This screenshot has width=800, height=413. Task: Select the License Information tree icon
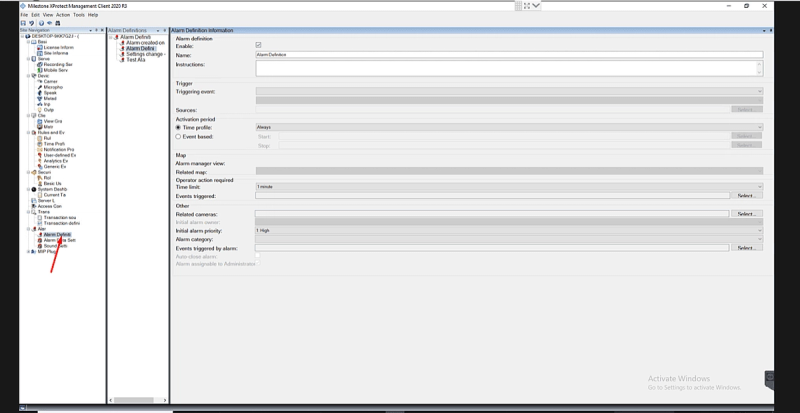[40, 47]
